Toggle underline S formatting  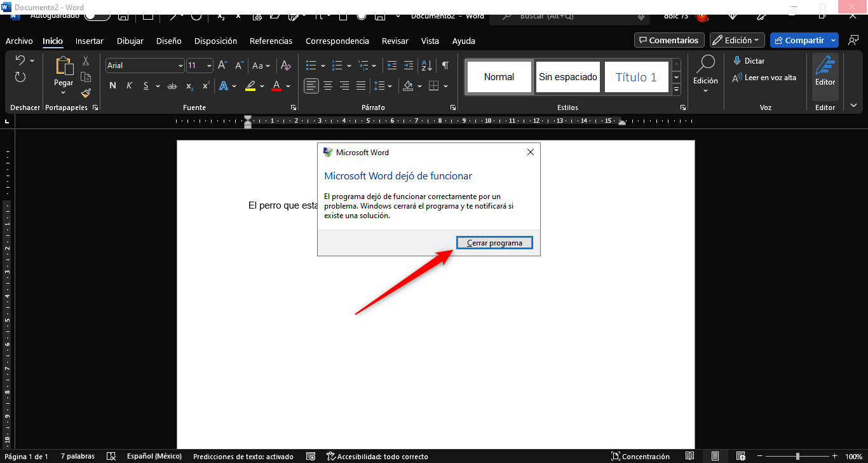click(146, 86)
